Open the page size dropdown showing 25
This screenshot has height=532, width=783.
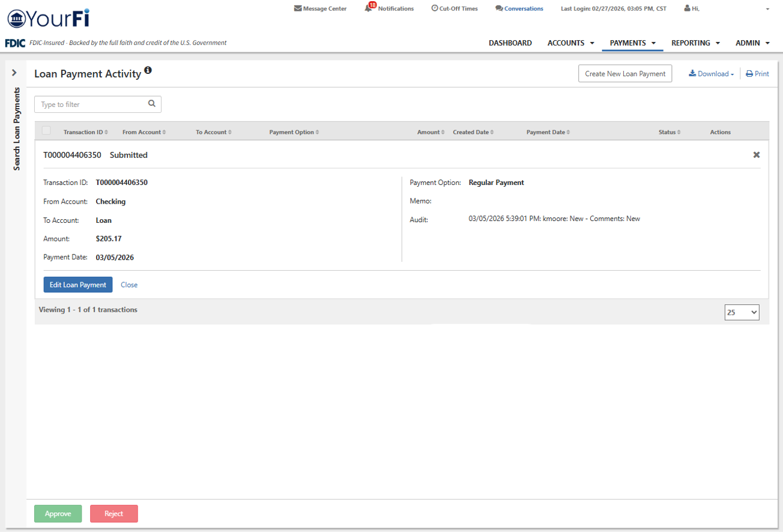[x=742, y=312]
